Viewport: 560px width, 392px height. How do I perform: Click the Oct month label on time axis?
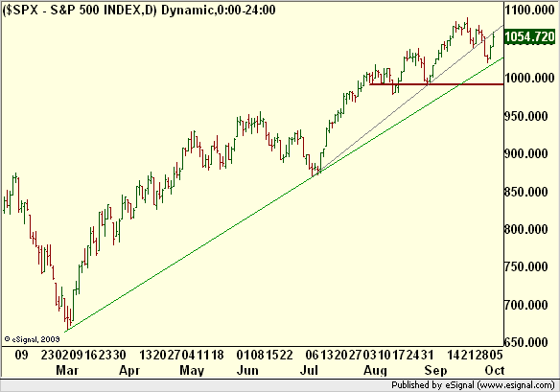pyautogui.click(x=495, y=370)
